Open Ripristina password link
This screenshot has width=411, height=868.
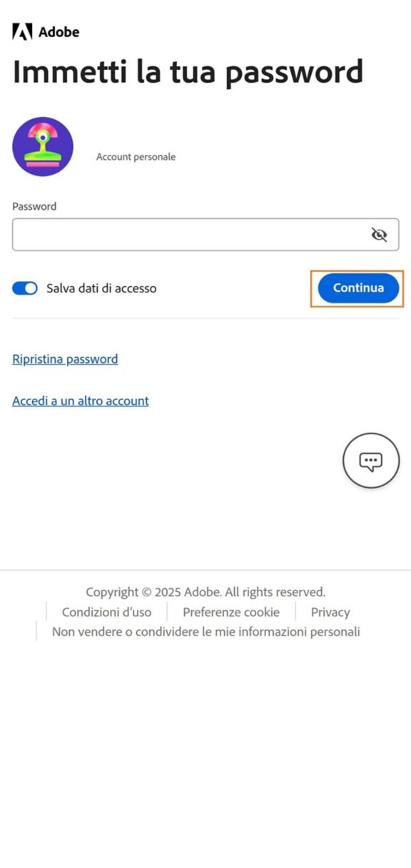[x=64, y=359]
